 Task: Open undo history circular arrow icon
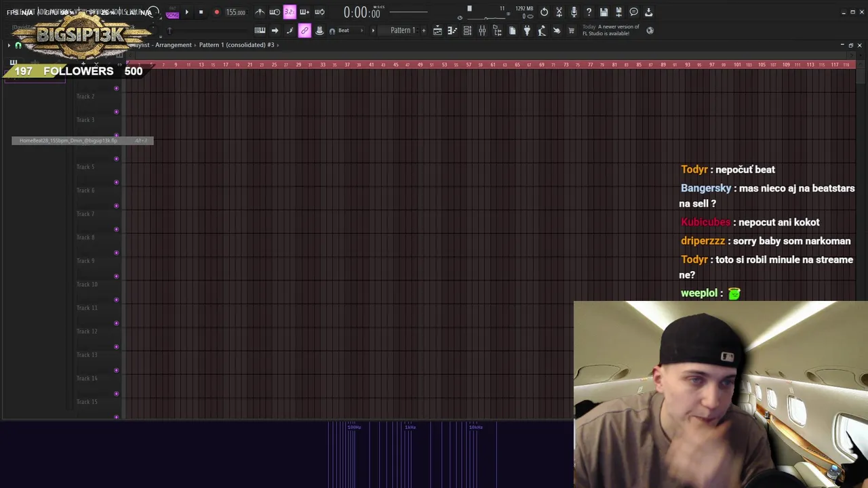[544, 12]
